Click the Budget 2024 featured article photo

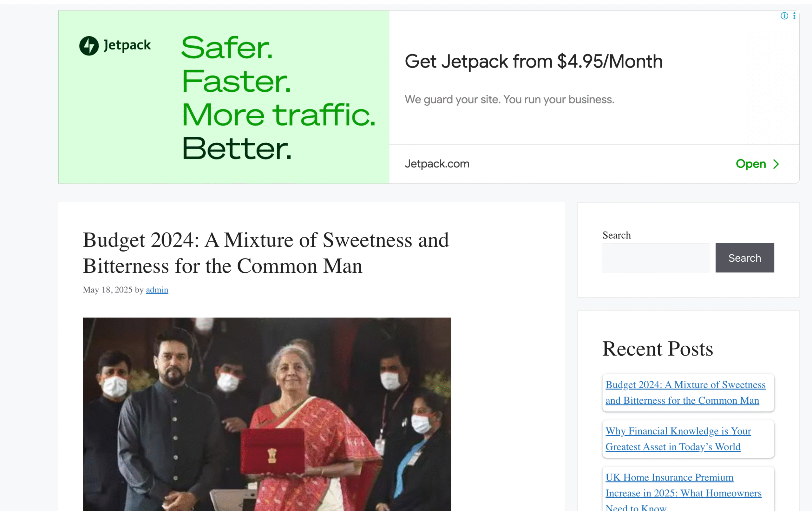point(267,414)
